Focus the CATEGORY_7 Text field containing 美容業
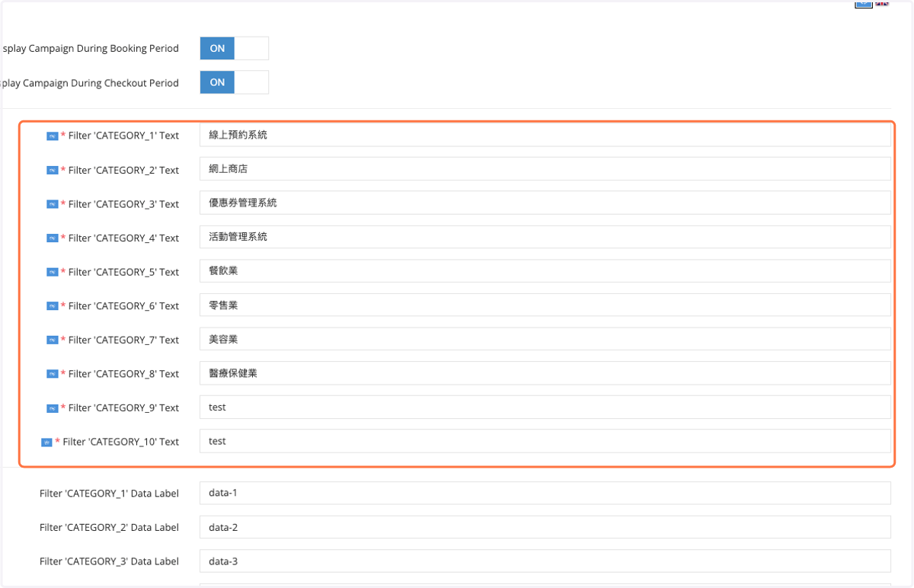 click(545, 339)
